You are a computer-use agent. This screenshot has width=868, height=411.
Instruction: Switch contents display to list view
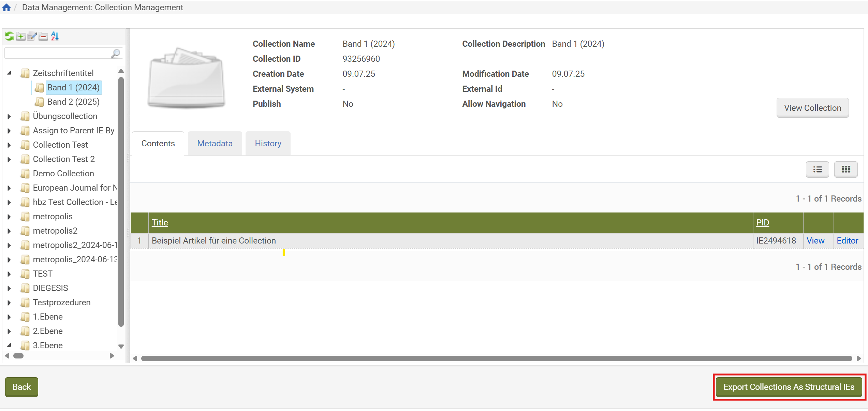(817, 170)
